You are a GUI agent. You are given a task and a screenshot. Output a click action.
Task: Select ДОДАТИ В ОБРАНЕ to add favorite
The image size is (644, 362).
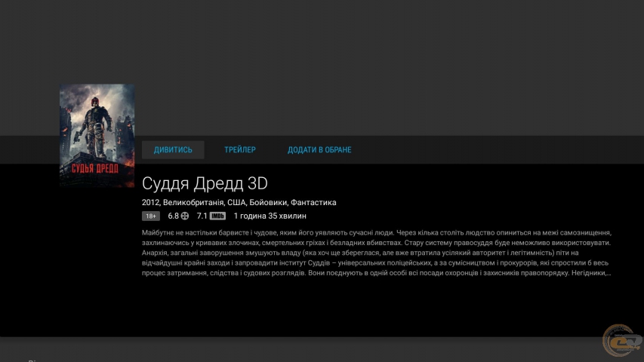(x=319, y=150)
